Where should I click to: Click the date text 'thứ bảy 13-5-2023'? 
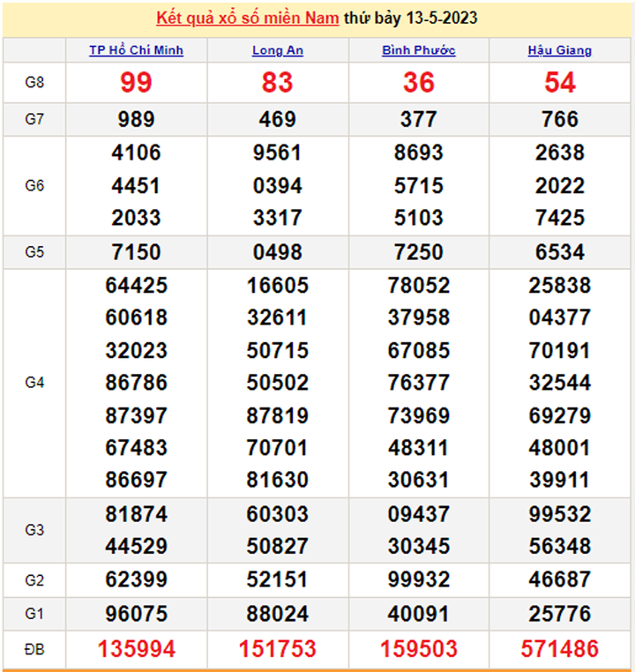point(412,18)
